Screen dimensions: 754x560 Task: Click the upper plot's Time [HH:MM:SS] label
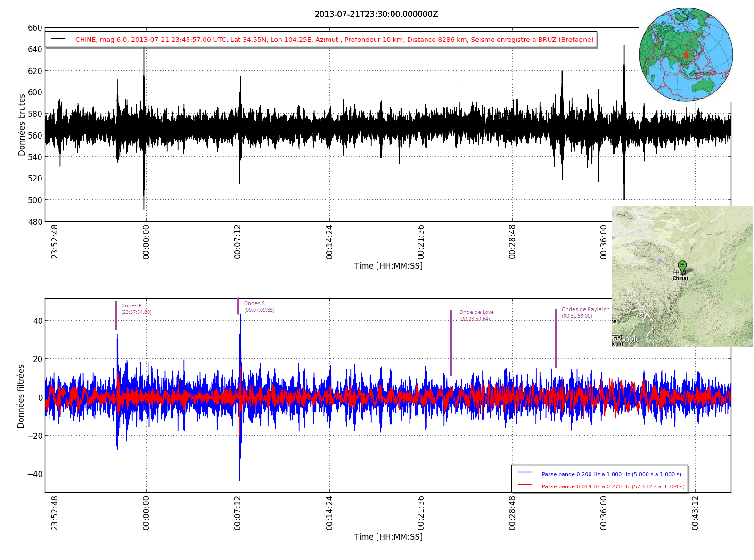[388, 266]
